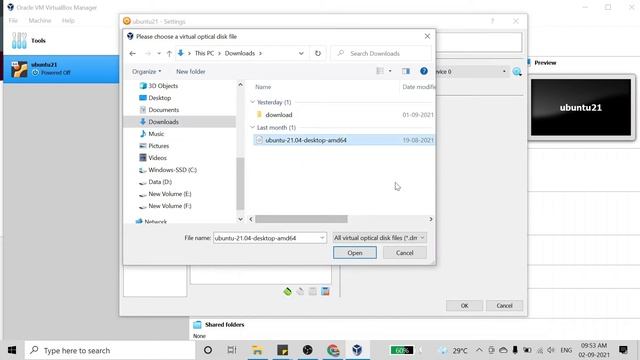The width and height of the screenshot is (640, 360).
Task: Select the download folder
Action: point(278,115)
